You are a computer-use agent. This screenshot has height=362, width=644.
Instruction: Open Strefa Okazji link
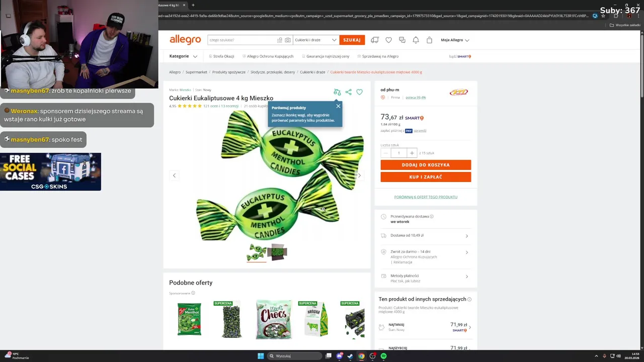[221, 56]
